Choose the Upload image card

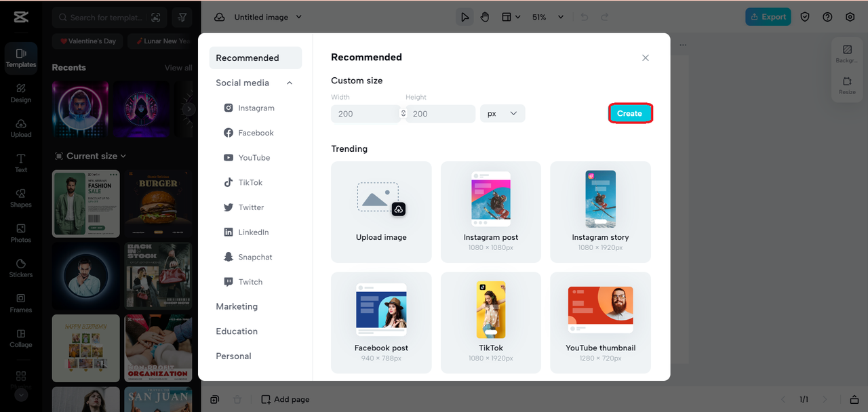click(381, 212)
